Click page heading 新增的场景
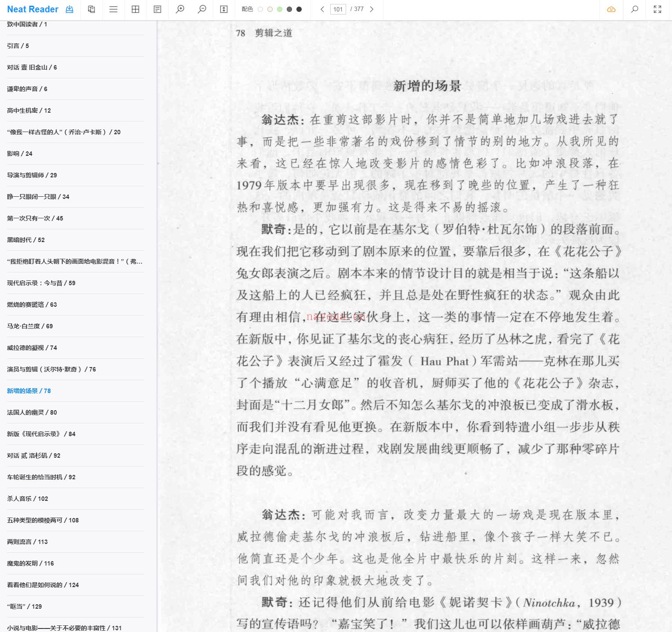This screenshot has height=632, width=672. pos(427,86)
